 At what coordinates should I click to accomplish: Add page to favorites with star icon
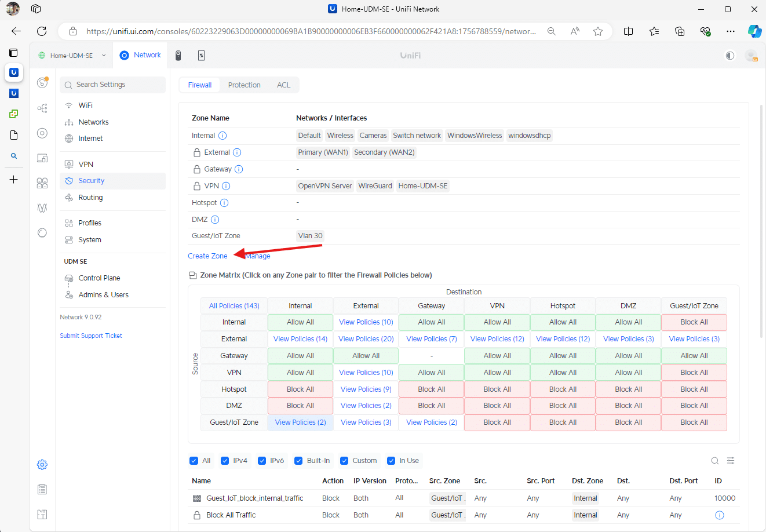598,31
